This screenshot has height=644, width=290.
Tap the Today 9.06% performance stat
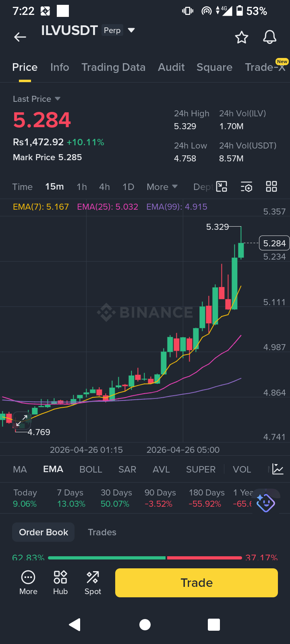point(25,498)
